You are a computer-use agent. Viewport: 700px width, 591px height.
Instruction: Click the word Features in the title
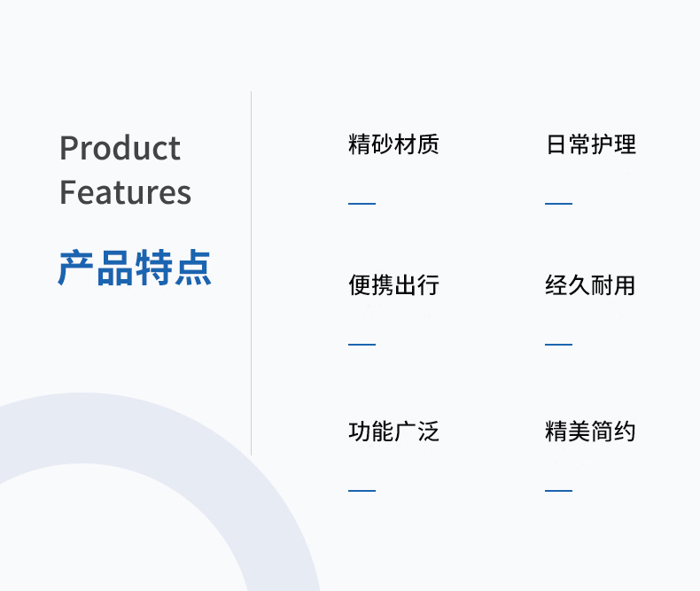(125, 192)
